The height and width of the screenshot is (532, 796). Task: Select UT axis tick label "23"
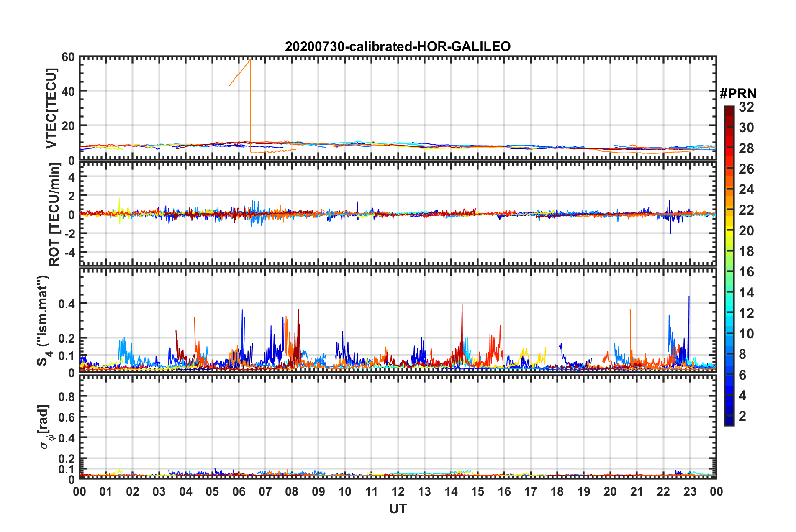pyautogui.click(x=690, y=491)
